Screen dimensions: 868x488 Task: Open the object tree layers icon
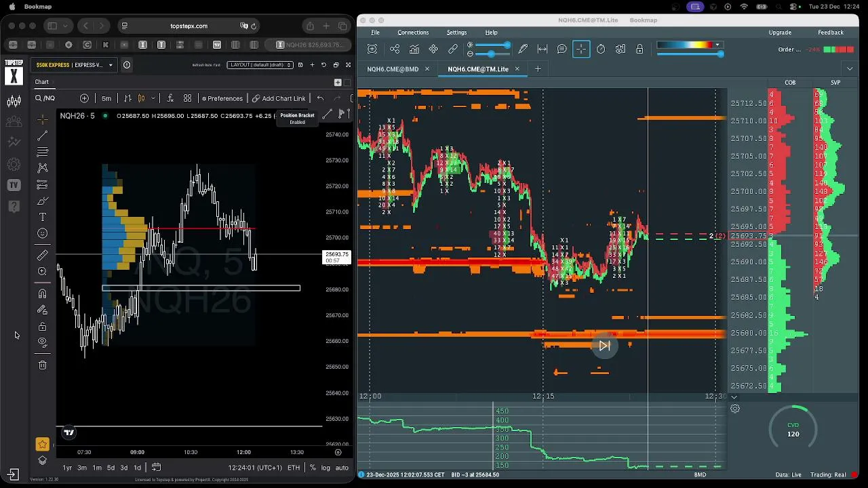pyautogui.click(x=42, y=460)
